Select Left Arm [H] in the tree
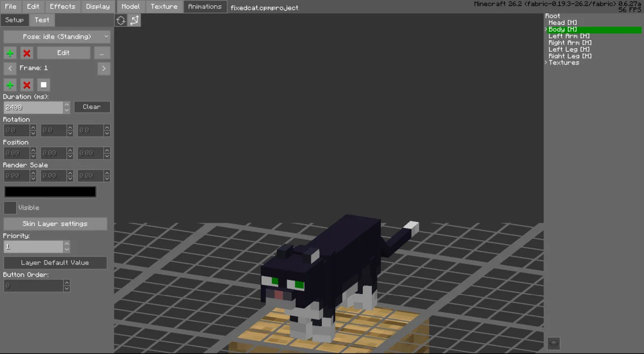Image resolution: width=644 pixels, height=354 pixels. pos(570,36)
